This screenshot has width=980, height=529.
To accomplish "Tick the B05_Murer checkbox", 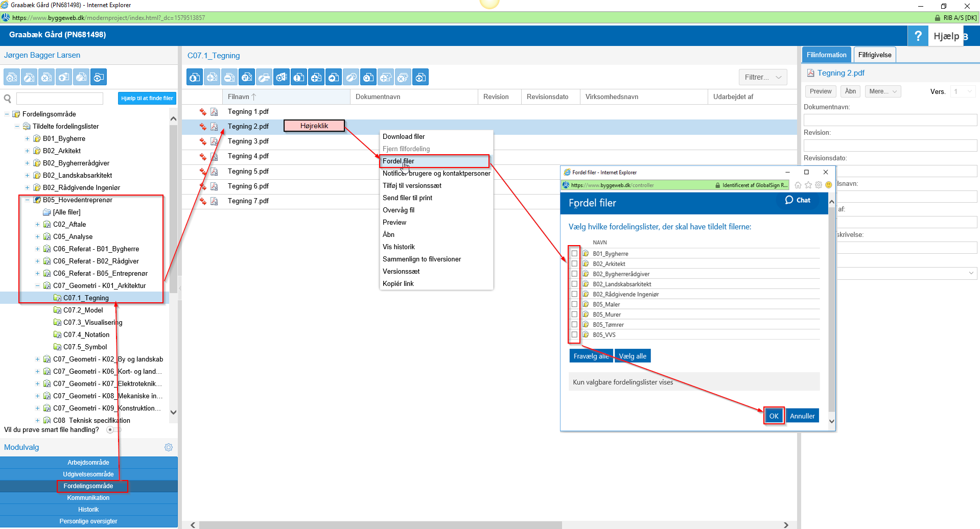I will [x=574, y=315].
